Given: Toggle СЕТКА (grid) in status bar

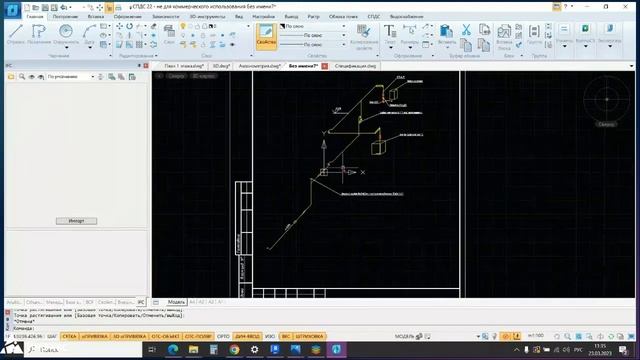Looking at the screenshot, I should pos(69,336).
